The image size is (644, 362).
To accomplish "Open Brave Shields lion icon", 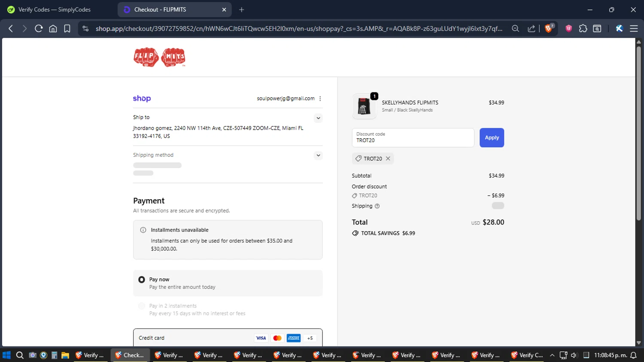I will pos(548,28).
